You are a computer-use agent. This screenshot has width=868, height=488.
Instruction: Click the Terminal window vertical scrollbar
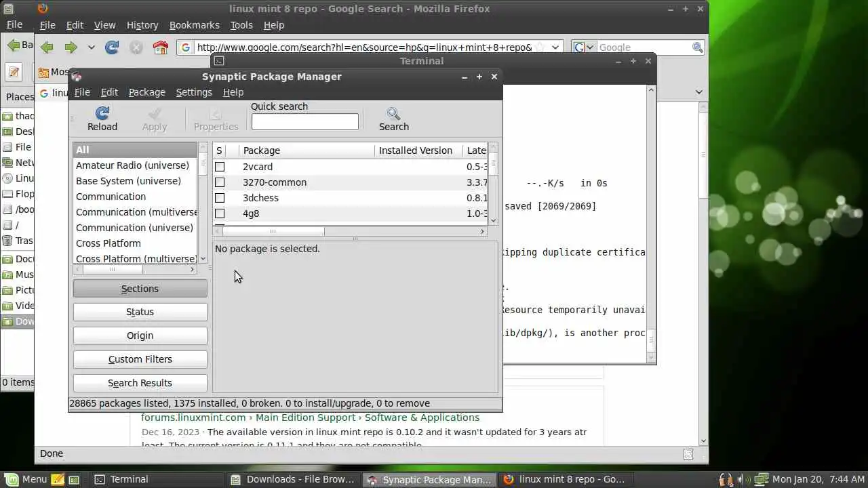pos(652,224)
